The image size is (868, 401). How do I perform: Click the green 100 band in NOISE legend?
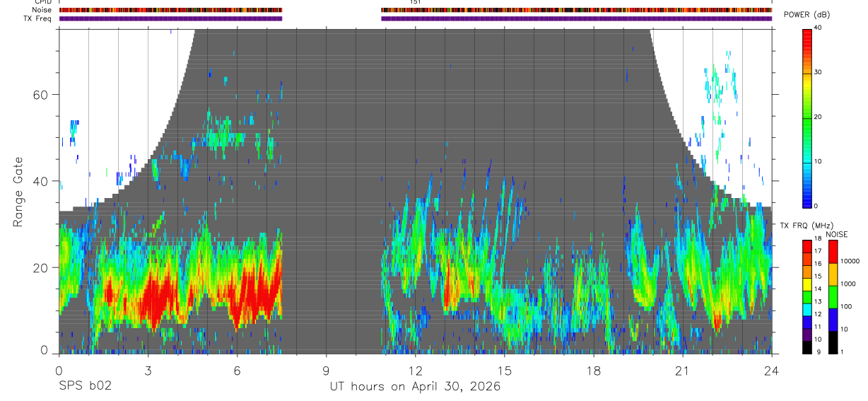point(833,297)
